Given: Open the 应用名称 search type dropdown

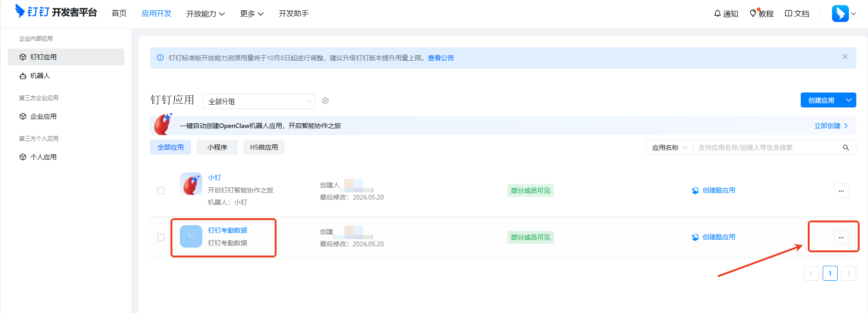Looking at the screenshot, I should pyautogui.click(x=669, y=148).
